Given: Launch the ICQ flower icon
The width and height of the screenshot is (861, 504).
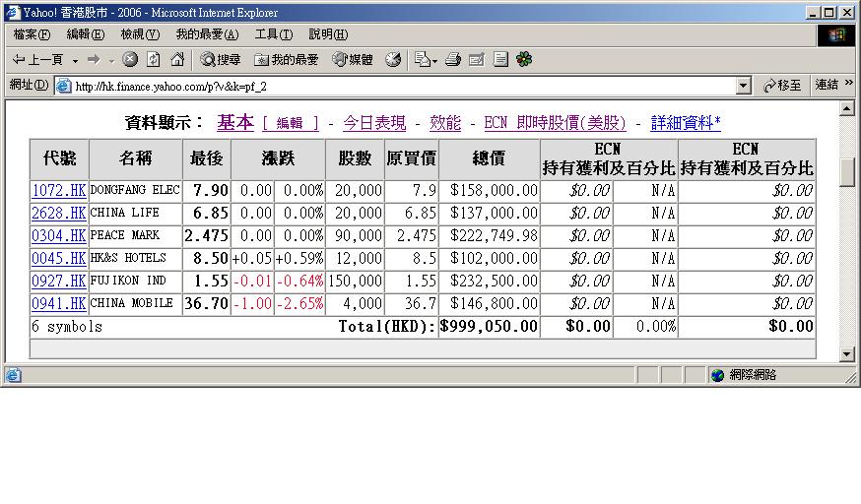Looking at the screenshot, I should 524,59.
